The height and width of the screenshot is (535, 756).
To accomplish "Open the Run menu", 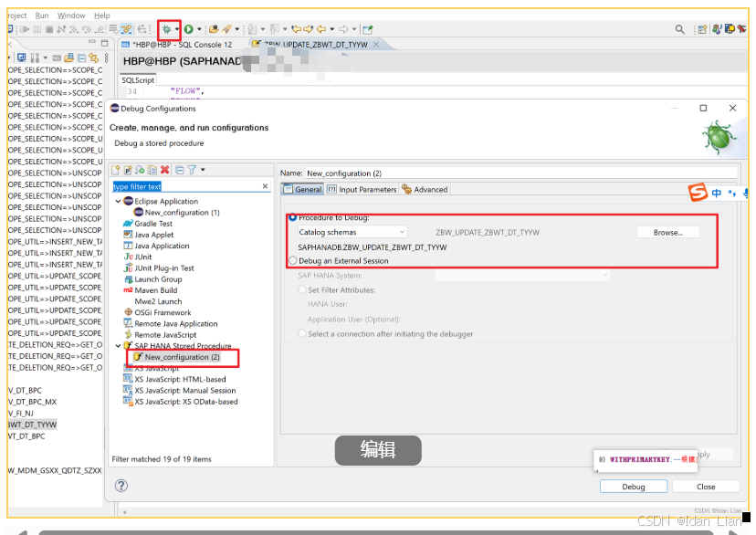I will [42, 16].
